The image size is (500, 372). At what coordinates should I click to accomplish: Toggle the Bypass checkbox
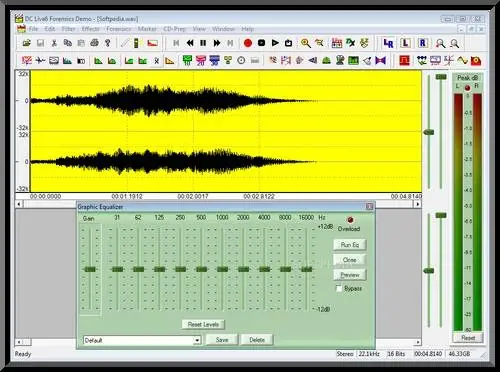[x=339, y=288]
